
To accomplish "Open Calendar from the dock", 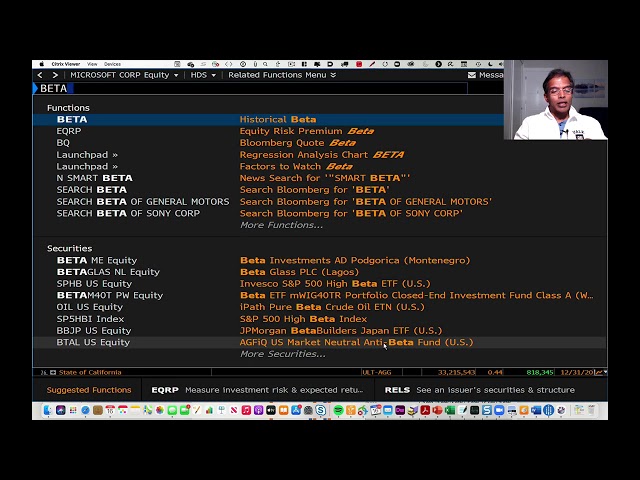I will tap(110, 410).
